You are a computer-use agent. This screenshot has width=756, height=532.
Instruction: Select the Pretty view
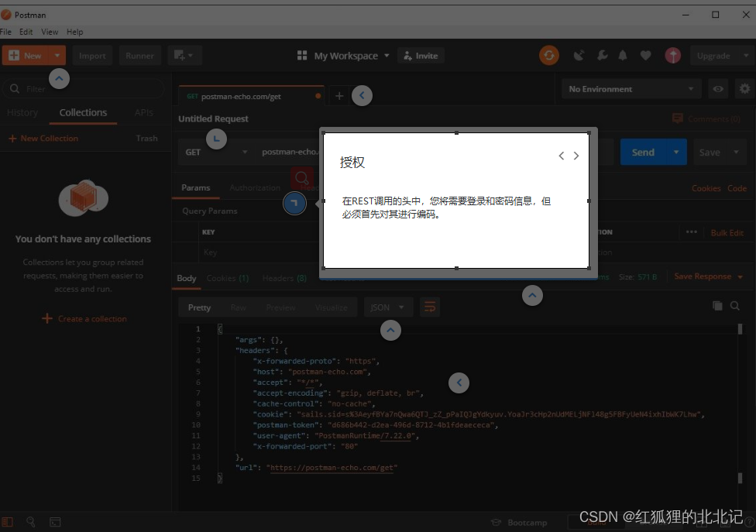[199, 307]
